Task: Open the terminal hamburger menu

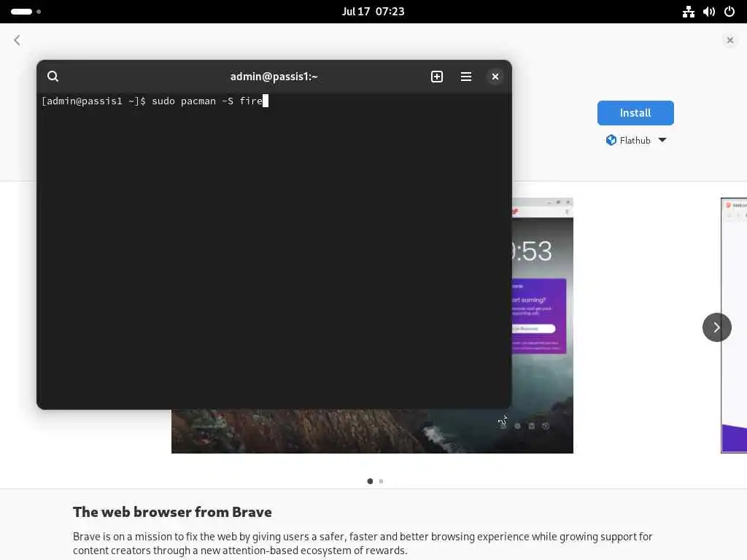Action: coord(466,76)
